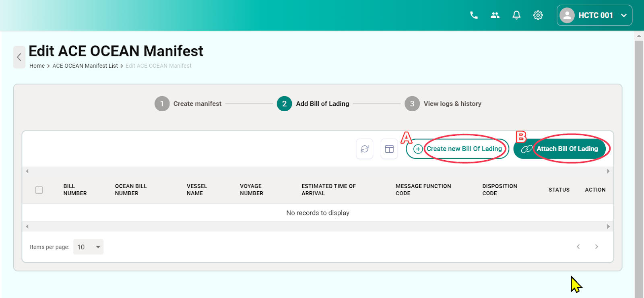644x298 pixels.
Task: Click the back arrow beside page title
Action: tap(19, 57)
